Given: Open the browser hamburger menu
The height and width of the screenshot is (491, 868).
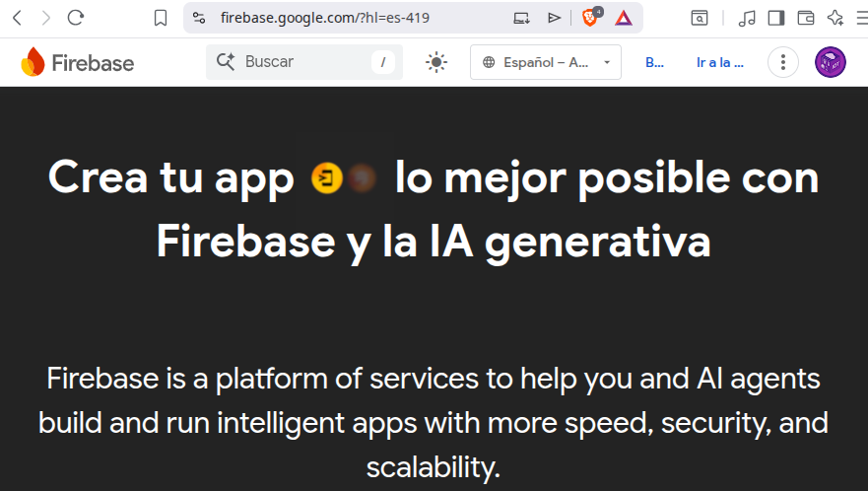Looking at the screenshot, I should 862,19.
